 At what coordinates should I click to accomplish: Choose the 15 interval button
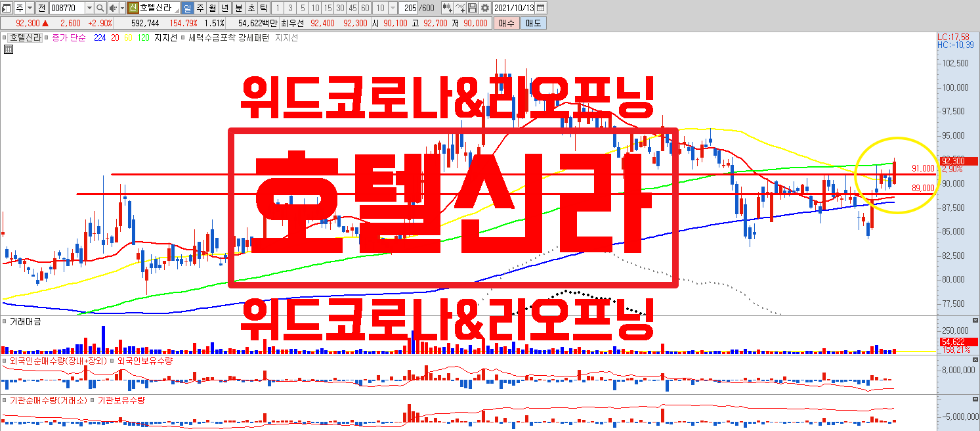click(328, 8)
